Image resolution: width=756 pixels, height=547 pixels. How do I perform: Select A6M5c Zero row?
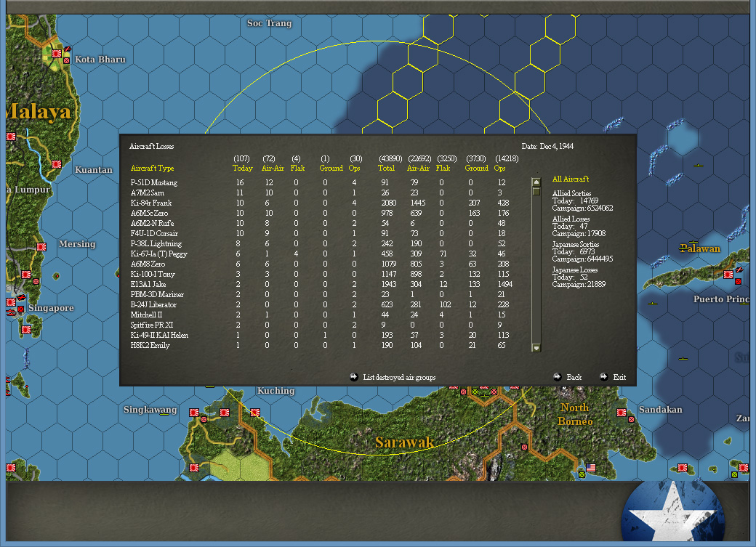coord(321,213)
